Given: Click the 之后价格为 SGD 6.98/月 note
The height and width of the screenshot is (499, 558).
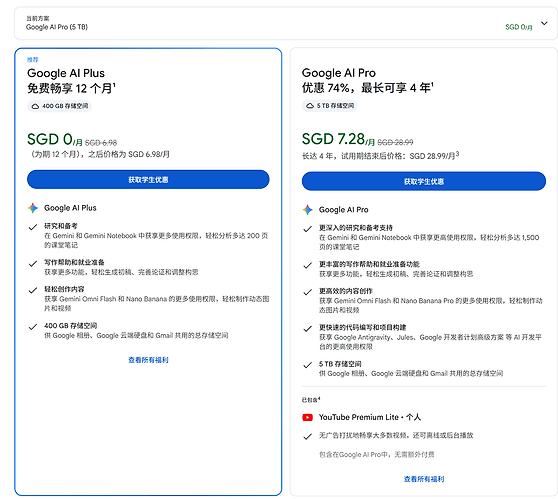Looking at the screenshot, I should (x=129, y=154).
